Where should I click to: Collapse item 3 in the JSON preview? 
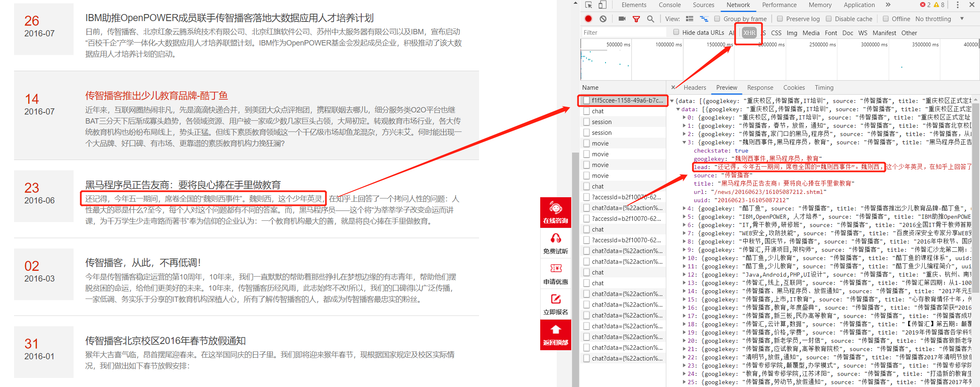click(684, 142)
